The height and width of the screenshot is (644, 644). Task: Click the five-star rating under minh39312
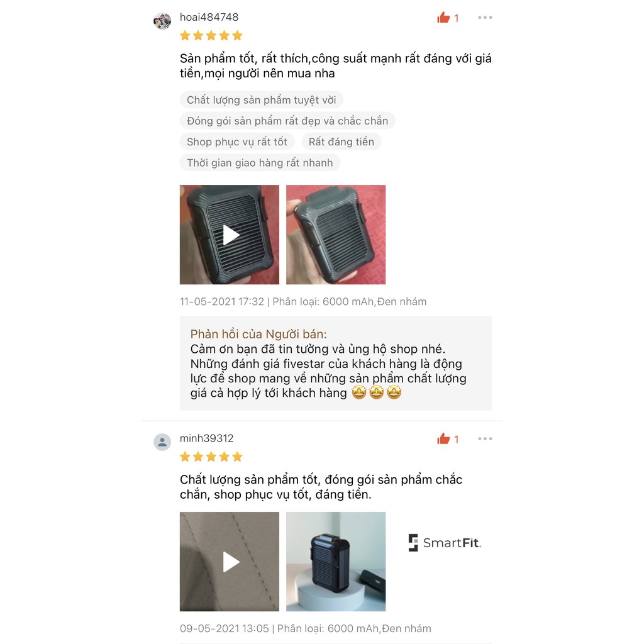click(211, 457)
